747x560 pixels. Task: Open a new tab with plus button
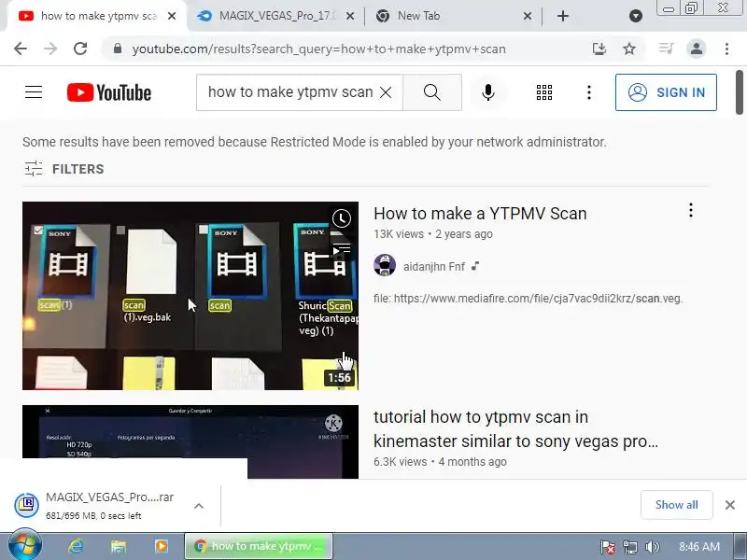(563, 16)
